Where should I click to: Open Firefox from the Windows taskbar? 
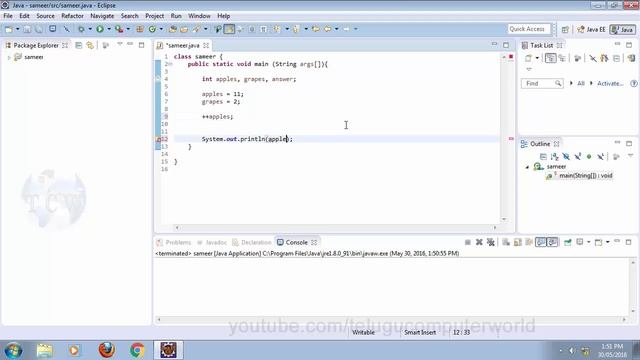pos(107,350)
